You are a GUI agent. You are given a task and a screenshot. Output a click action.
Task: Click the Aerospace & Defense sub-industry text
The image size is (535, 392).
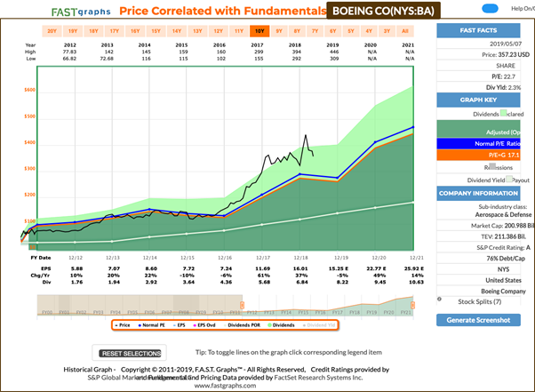503,214
